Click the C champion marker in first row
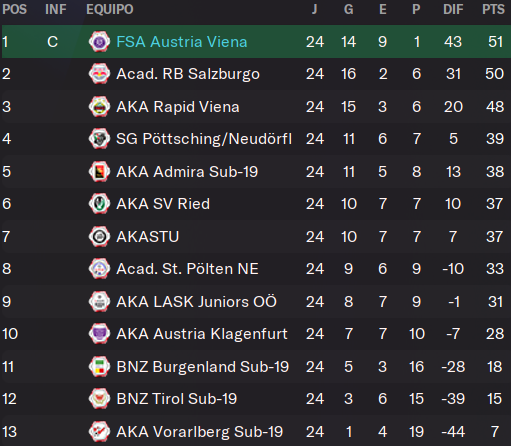The width and height of the screenshot is (511, 446). pyautogui.click(x=52, y=42)
